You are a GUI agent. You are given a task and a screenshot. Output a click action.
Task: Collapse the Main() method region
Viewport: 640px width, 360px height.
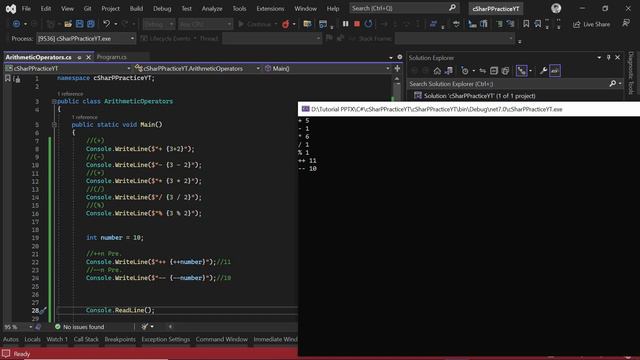54,124
